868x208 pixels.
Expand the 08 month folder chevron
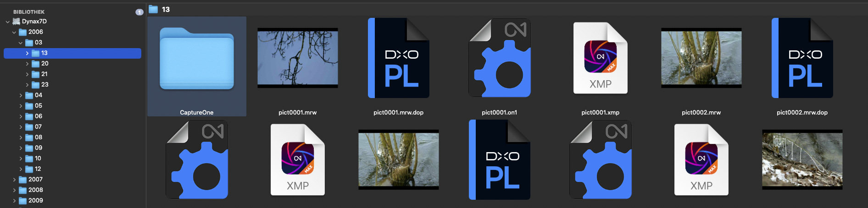[x=21, y=137]
